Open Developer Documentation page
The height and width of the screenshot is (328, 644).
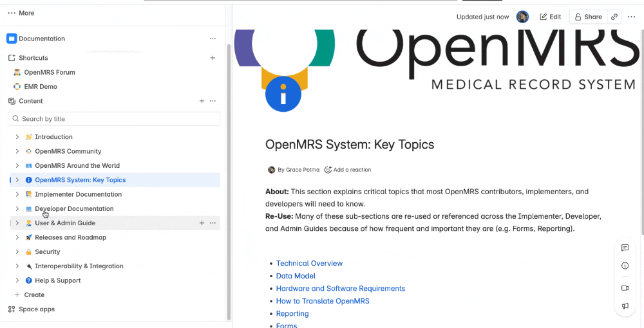[x=74, y=208]
